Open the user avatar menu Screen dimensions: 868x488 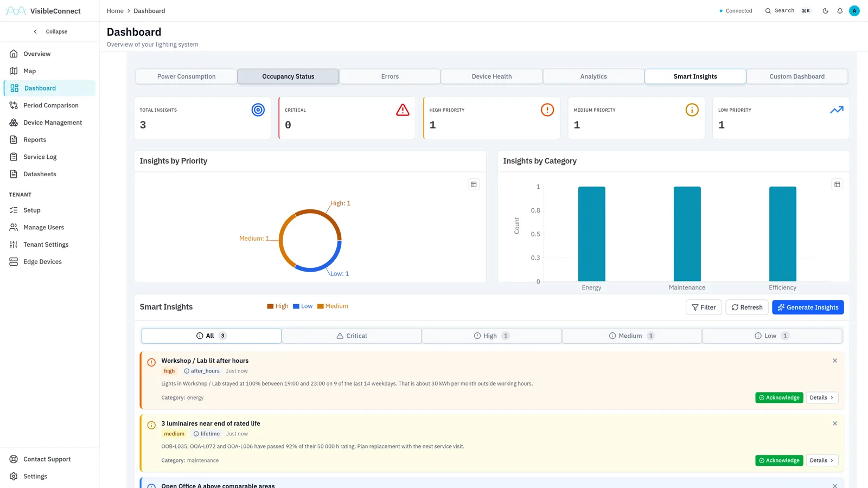tap(854, 11)
